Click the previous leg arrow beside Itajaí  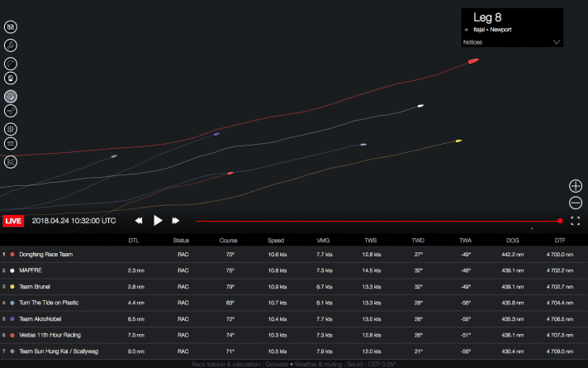click(467, 30)
